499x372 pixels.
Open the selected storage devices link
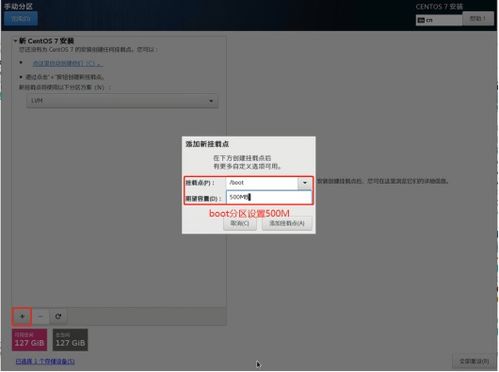(x=45, y=361)
